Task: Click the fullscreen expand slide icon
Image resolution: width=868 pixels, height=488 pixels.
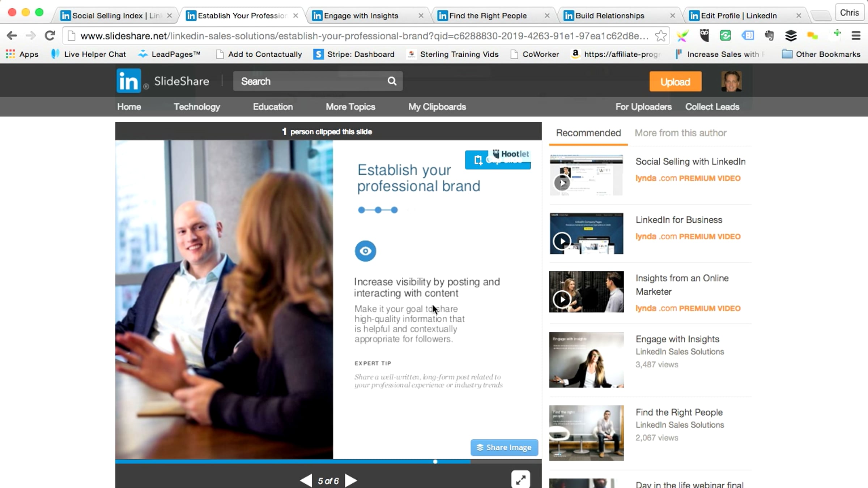Action: tap(520, 480)
